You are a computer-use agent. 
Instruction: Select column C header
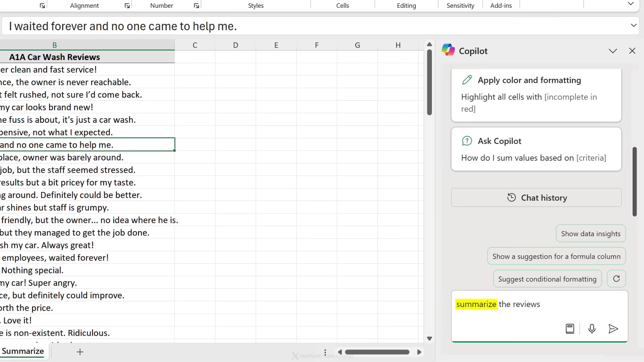(x=195, y=45)
